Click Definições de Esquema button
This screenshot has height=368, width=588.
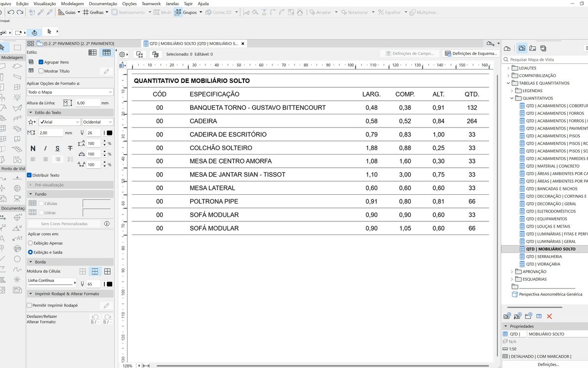[x=471, y=53]
